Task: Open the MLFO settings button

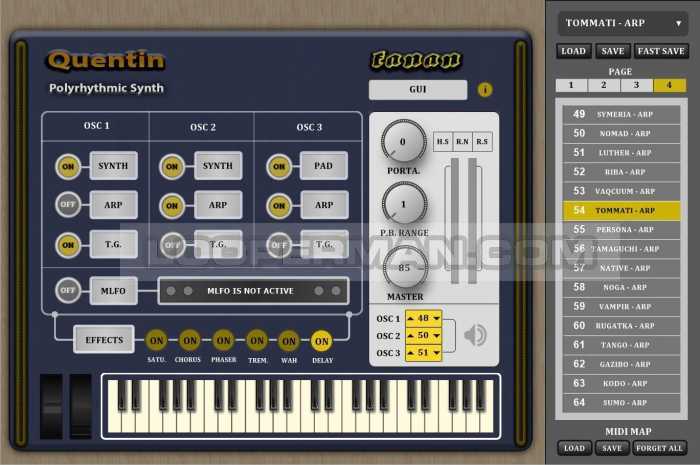Action: 113,291
